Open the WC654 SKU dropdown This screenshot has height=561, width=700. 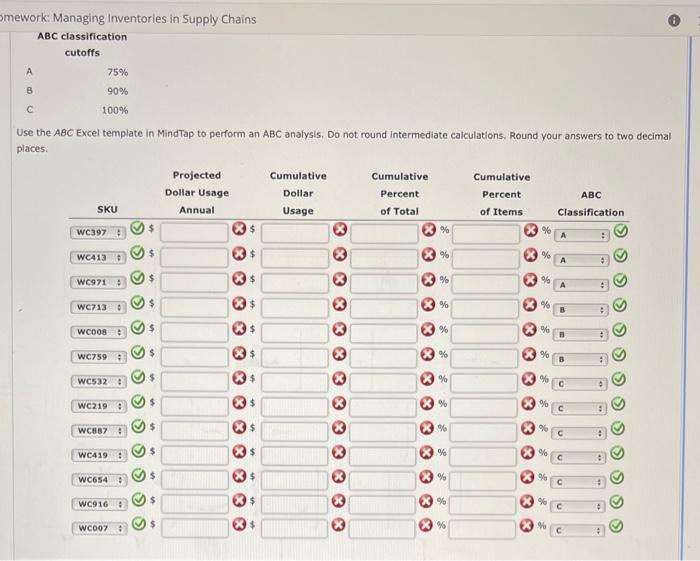[x=100, y=480]
